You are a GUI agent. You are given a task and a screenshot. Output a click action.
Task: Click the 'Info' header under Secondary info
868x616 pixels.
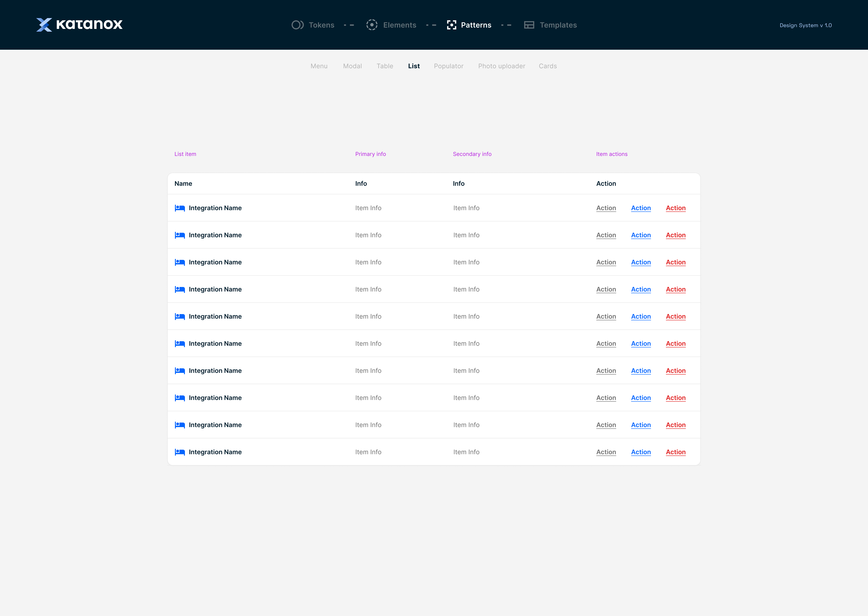point(458,183)
